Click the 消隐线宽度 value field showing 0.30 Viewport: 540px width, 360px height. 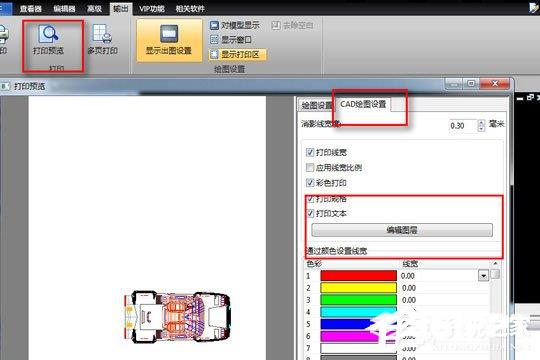(x=463, y=126)
